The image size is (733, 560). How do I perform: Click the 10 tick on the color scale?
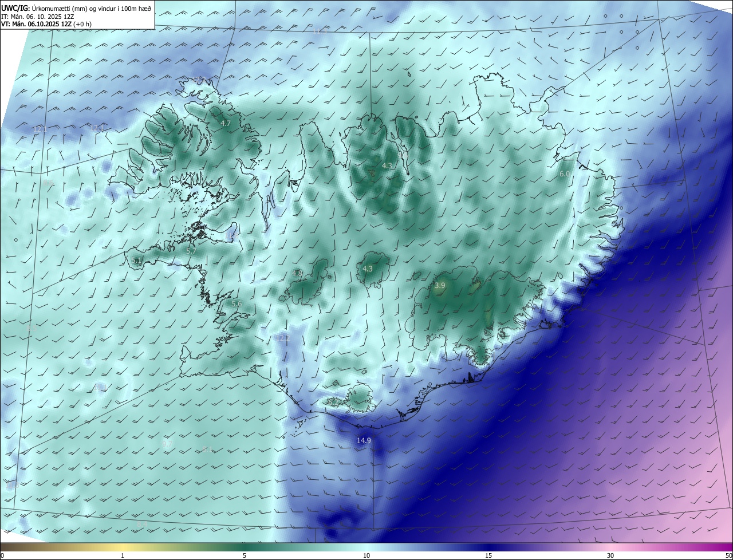click(366, 555)
